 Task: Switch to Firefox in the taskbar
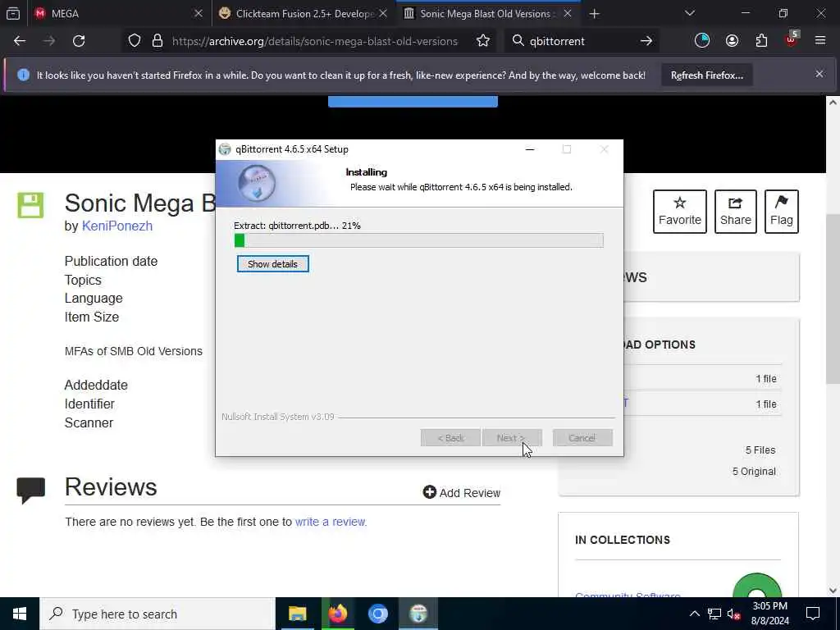tap(337, 614)
